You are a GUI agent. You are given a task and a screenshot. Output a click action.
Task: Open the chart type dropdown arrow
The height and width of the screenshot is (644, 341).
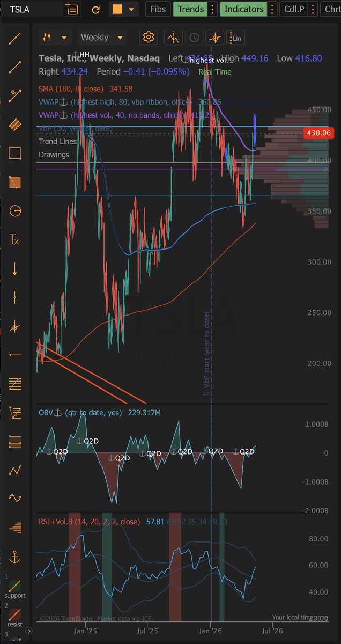coord(65,38)
